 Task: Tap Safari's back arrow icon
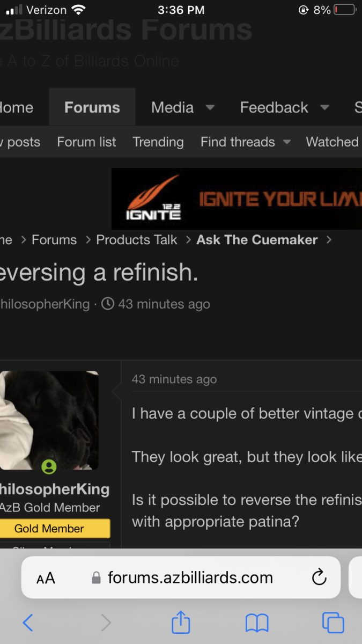[x=28, y=623]
